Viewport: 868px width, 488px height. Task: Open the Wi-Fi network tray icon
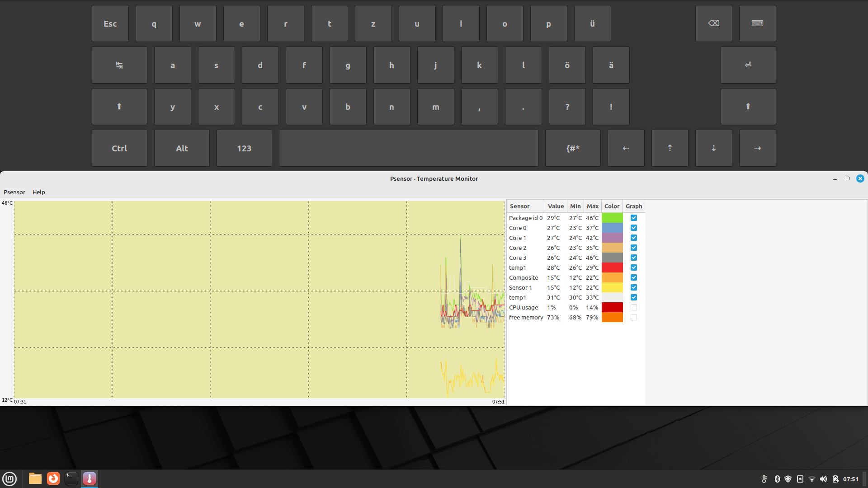(812, 479)
